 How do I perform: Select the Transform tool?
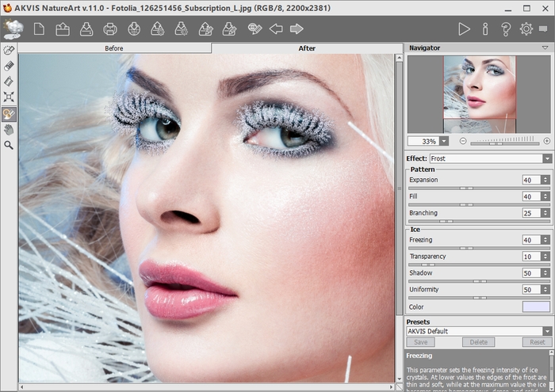click(9, 97)
